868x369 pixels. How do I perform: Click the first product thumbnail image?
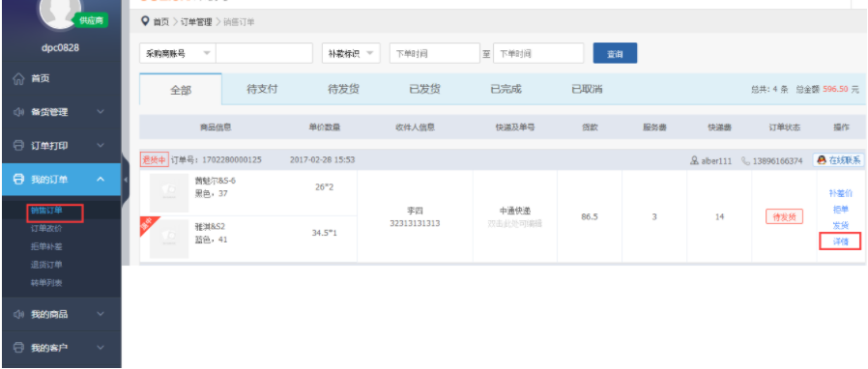[169, 193]
